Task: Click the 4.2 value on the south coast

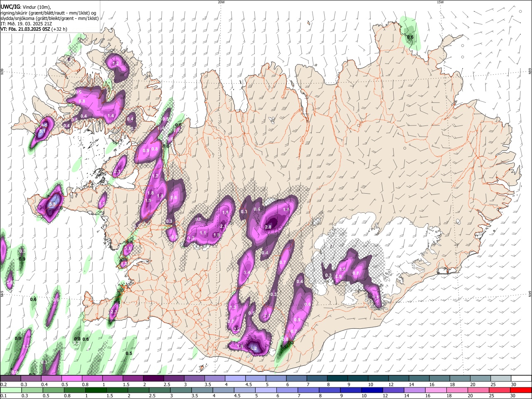Action: [x=254, y=347]
